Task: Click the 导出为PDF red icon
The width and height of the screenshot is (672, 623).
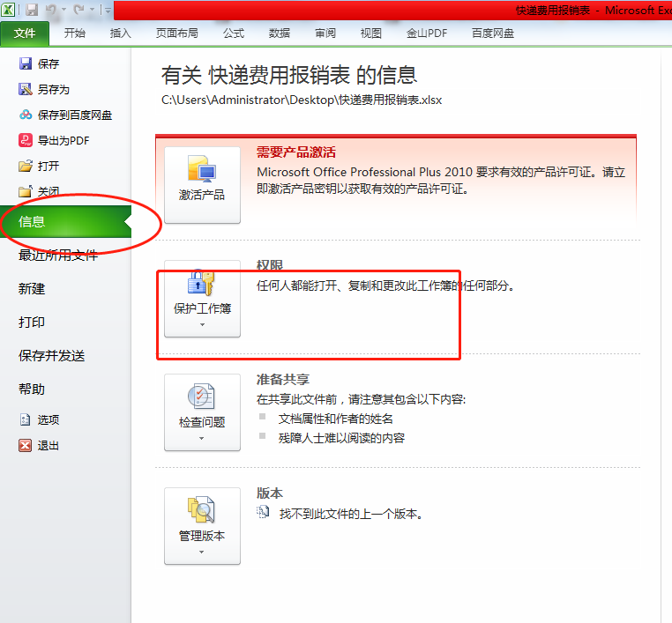Action: point(26,140)
